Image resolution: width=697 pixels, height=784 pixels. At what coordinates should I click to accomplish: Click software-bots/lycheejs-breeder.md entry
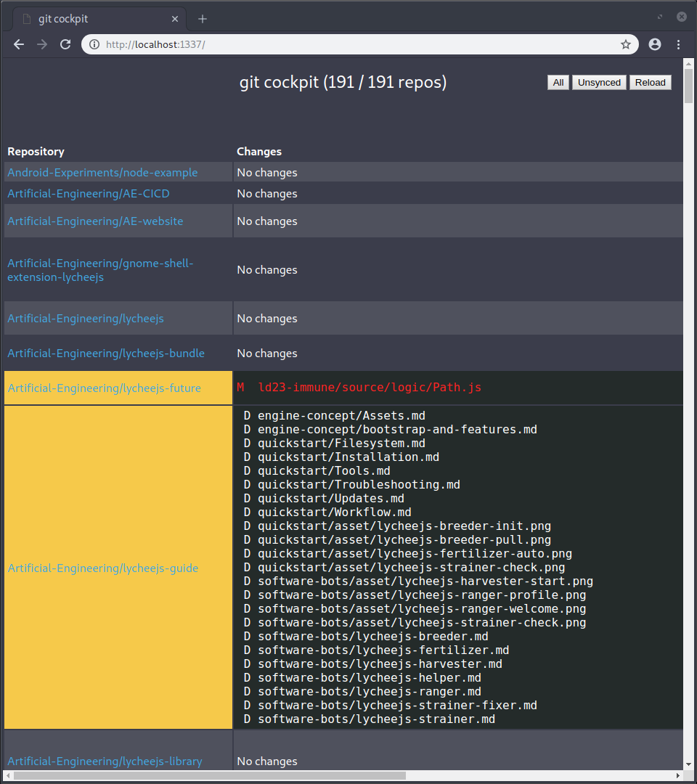click(x=373, y=637)
